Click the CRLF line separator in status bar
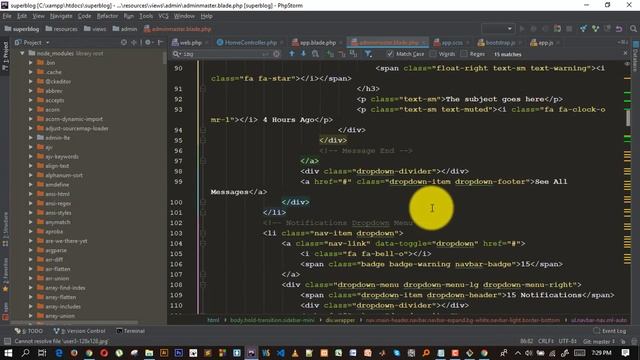This screenshot has width=640, height=360. [546, 341]
